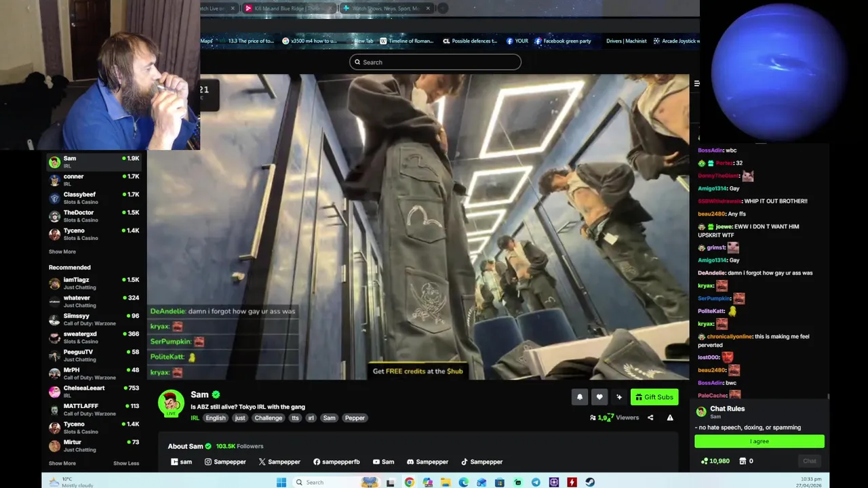Select the tts tag
The height and width of the screenshot is (488, 868).
click(295, 418)
